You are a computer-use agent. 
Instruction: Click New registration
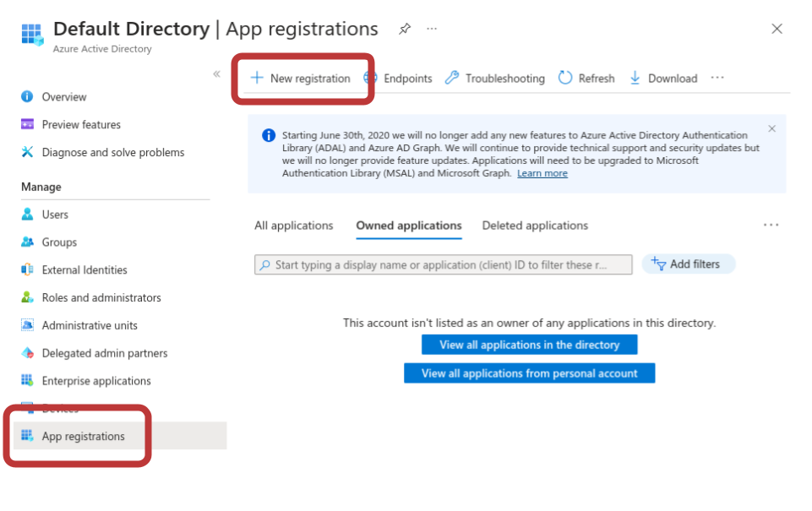coord(301,78)
